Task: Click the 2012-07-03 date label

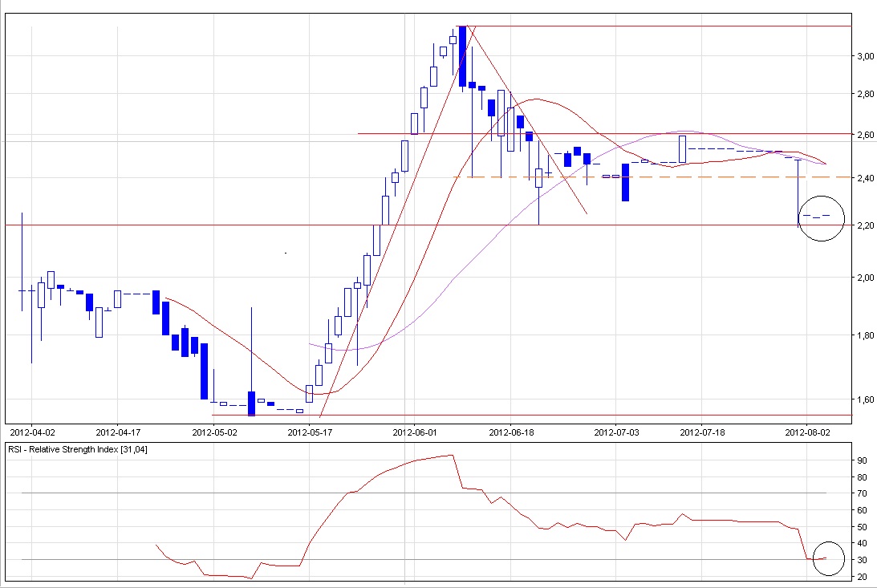Action: [616, 432]
